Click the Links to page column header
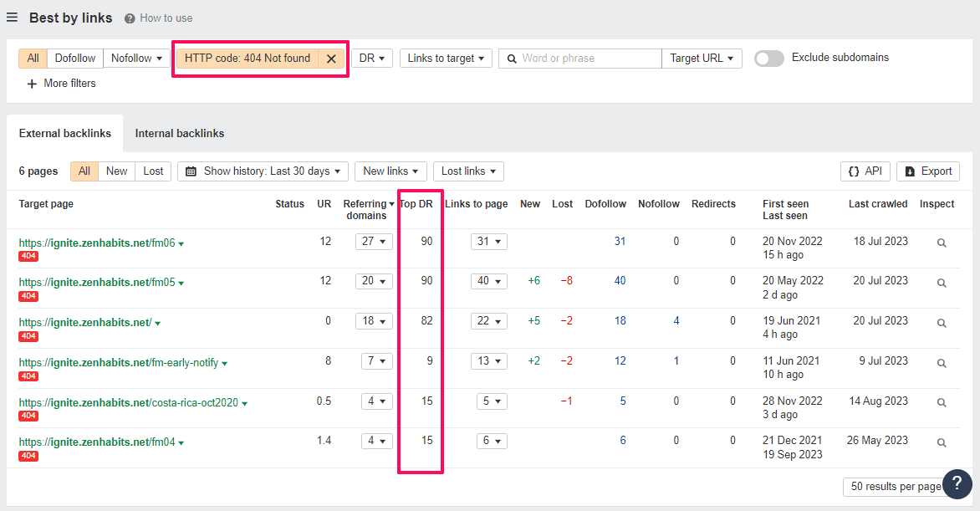This screenshot has height=511, width=980. tap(477, 204)
